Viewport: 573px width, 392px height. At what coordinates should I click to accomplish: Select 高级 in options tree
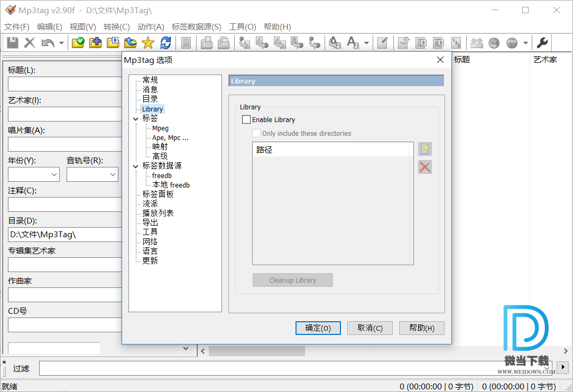tap(160, 156)
